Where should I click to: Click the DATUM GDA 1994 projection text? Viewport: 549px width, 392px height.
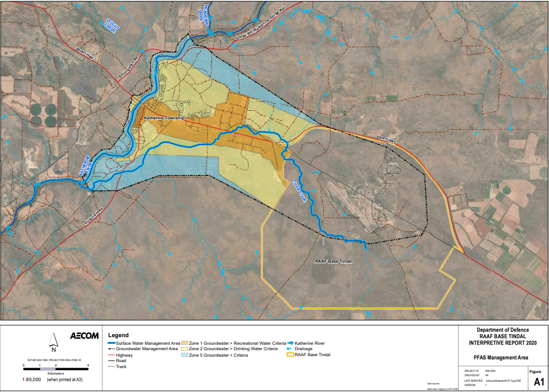(54, 360)
